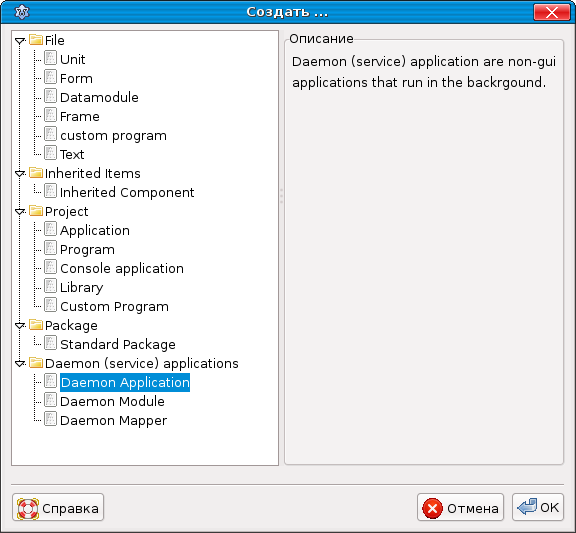Click the document icon beside Library
576x533 pixels.
point(50,286)
